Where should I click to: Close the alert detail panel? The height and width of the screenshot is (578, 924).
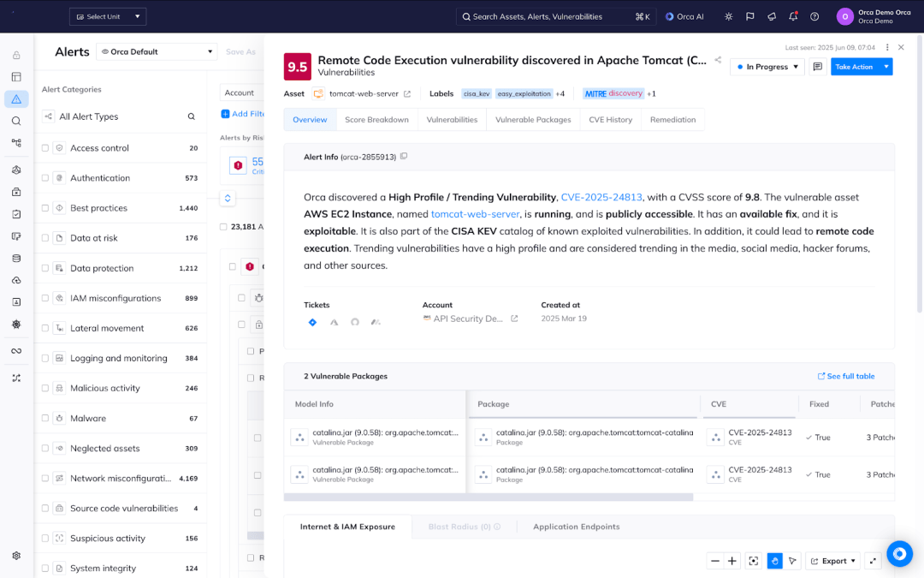pos(901,47)
